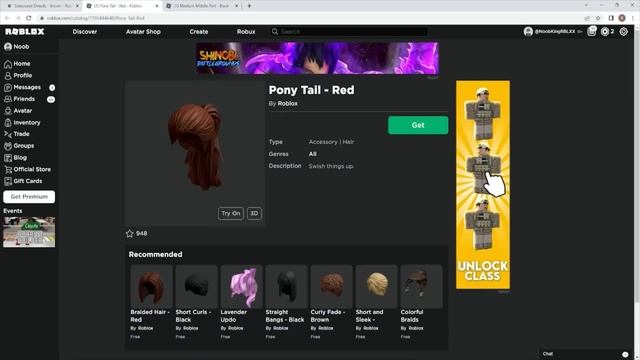Click the Try On button

[231, 213]
